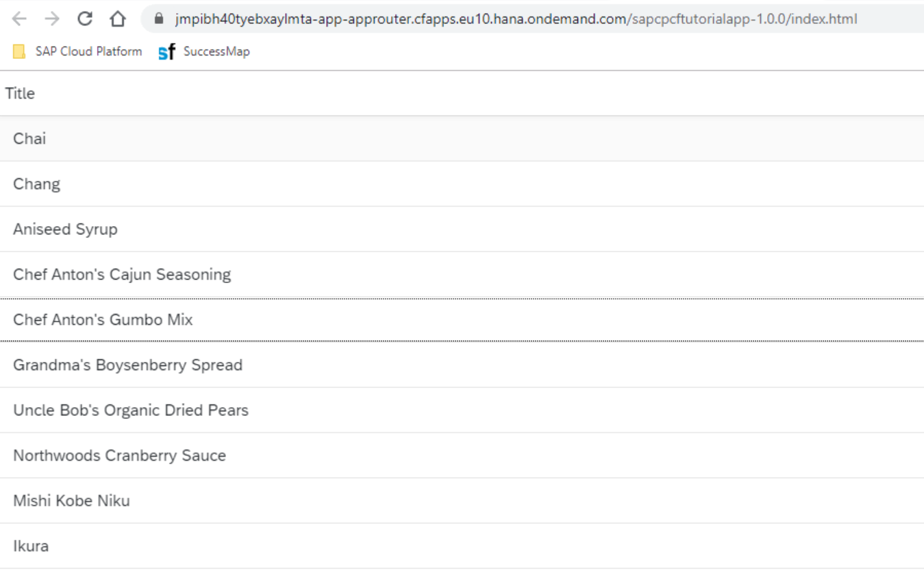Select the Ikura list item
924x573 pixels.
click(462, 546)
